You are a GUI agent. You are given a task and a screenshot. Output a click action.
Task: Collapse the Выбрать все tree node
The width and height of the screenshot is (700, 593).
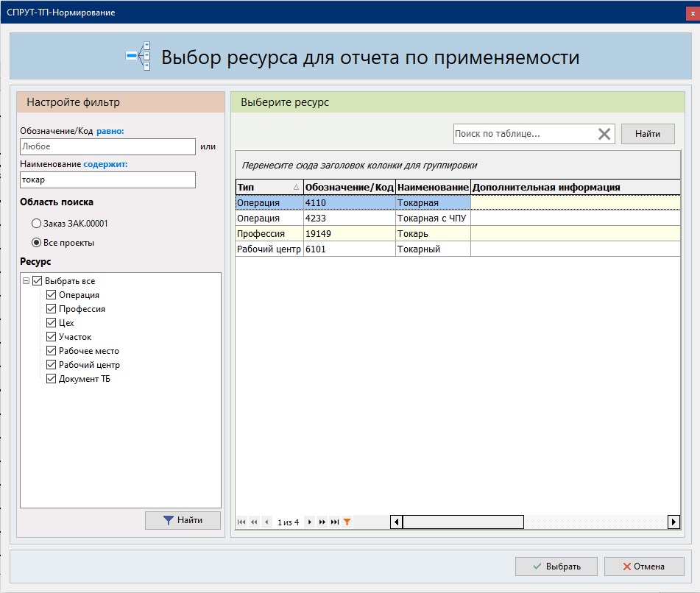pyautogui.click(x=26, y=281)
